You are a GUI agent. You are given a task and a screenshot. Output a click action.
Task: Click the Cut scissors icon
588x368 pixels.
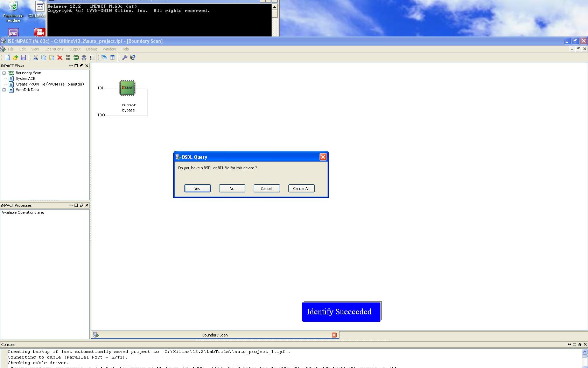[35, 57]
